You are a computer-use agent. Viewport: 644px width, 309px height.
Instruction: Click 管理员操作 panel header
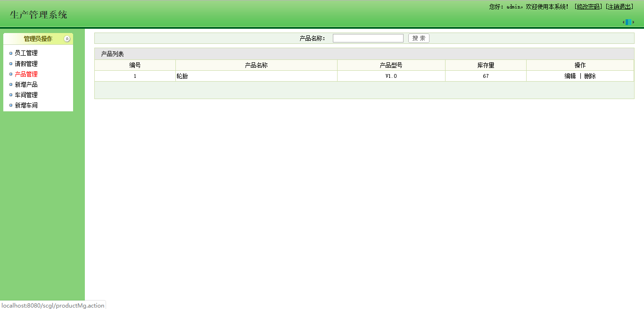[x=38, y=39]
